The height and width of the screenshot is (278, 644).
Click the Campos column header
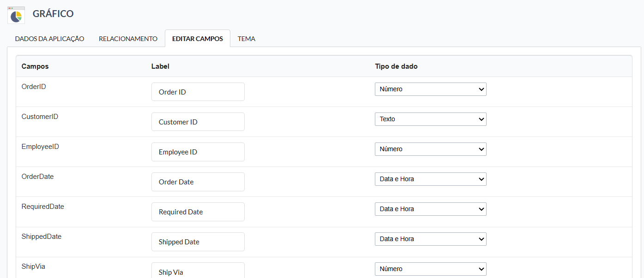(x=35, y=66)
